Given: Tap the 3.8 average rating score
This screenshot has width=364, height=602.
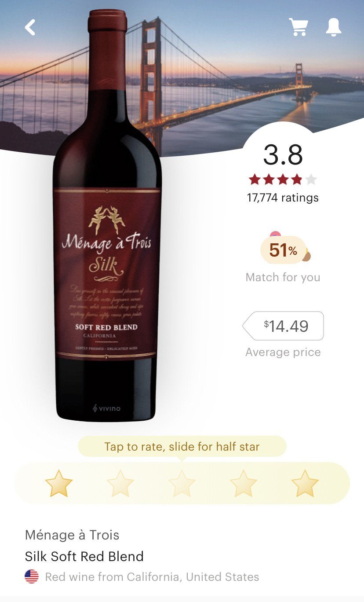Looking at the screenshot, I should point(283,155).
